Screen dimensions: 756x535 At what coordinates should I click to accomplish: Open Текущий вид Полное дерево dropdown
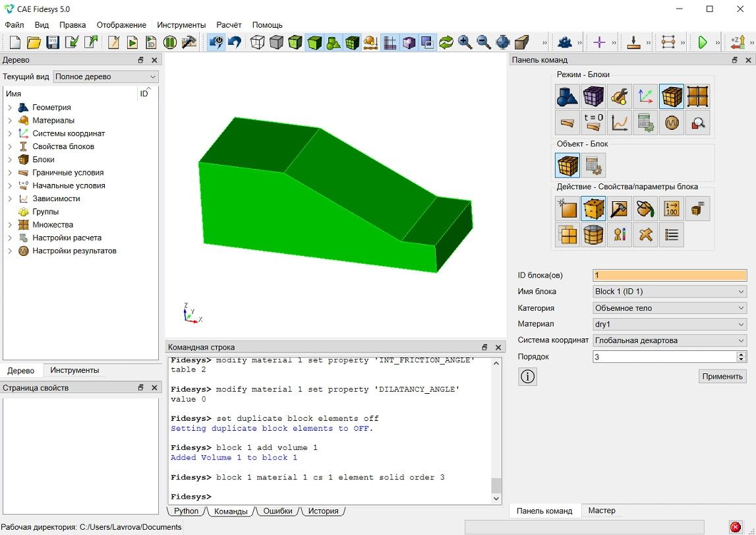click(105, 77)
